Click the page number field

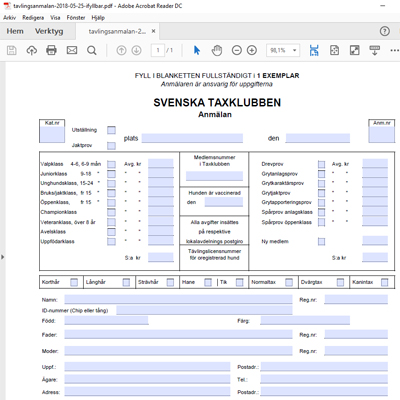pyautogui.click(x=158, y=50)
